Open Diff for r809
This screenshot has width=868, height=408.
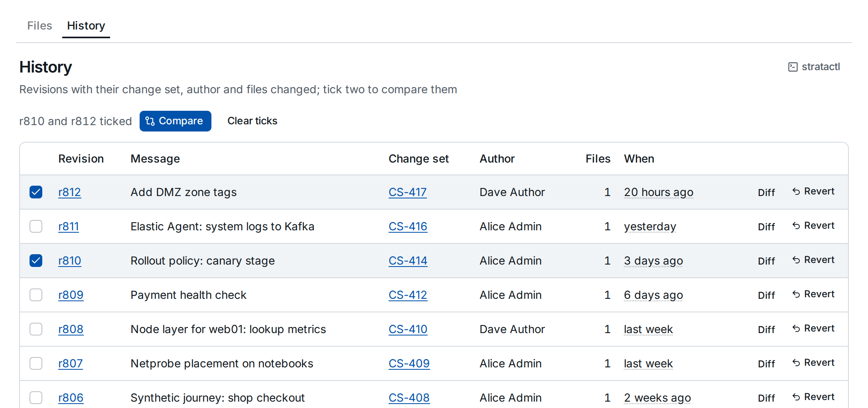pyautogui.click(x=766, y=295)
